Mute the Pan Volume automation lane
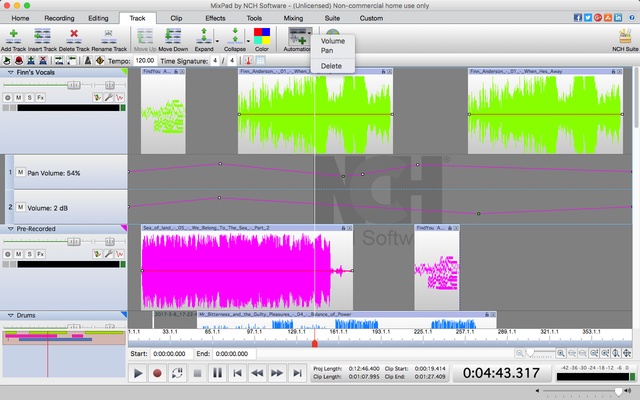 coord(20,172)
